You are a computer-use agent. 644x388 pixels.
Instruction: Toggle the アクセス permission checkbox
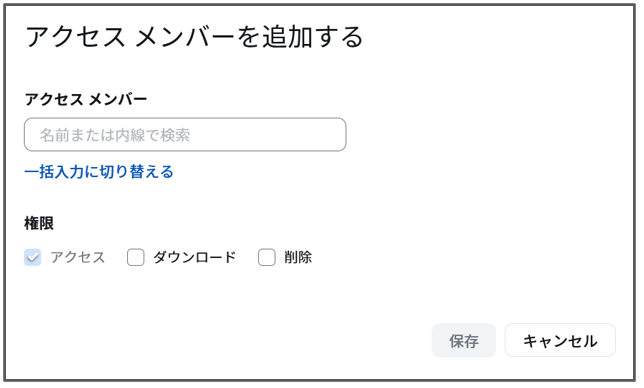pos(32,257)
